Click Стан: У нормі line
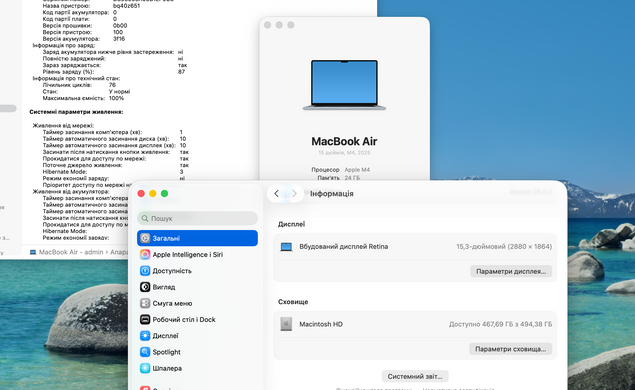Image resolution: width=635 pixels, height=390 pixels. click(86, 92)
